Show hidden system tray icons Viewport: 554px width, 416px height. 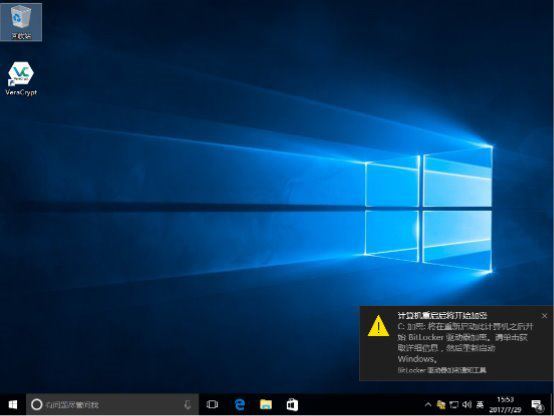pyautogui.click(x=428, y=404)
